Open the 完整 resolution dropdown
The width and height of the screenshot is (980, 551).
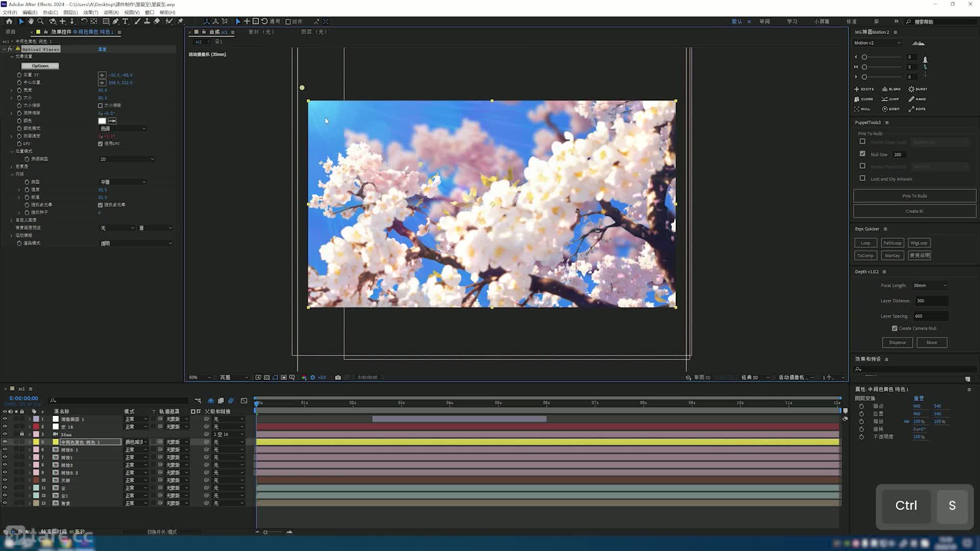point(234,378)
